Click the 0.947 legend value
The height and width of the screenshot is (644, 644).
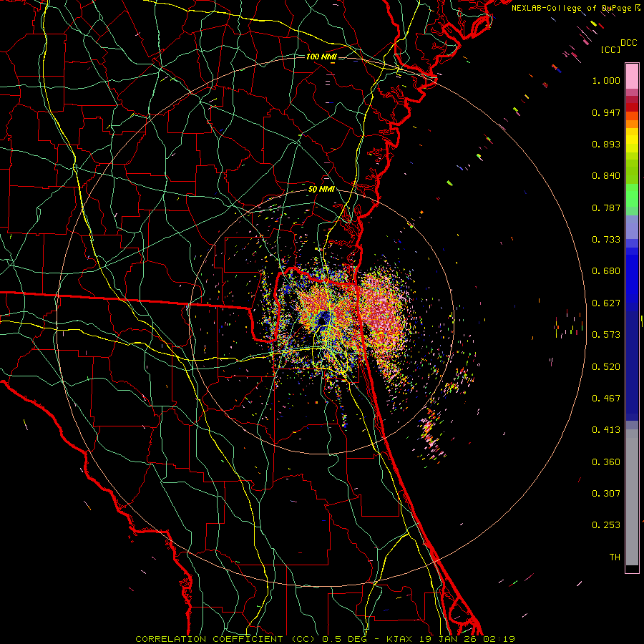606,112
